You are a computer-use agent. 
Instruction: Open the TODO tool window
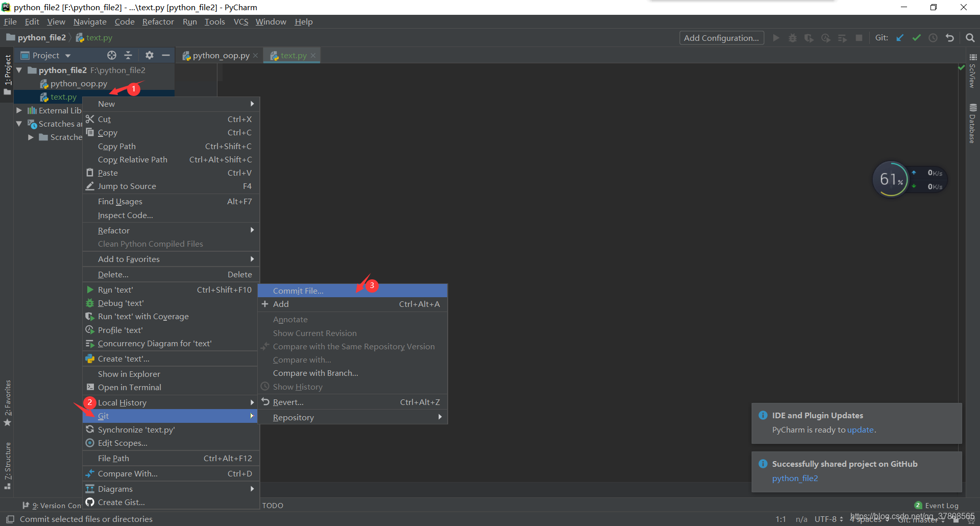[x=273, y=506]
